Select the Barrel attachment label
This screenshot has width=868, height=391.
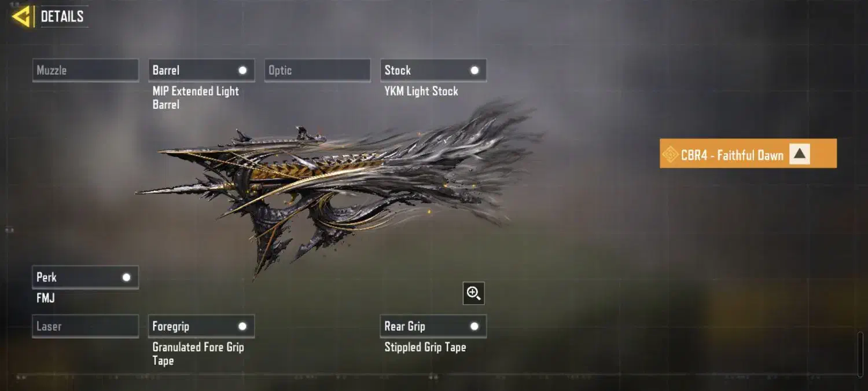click(166, 70)
